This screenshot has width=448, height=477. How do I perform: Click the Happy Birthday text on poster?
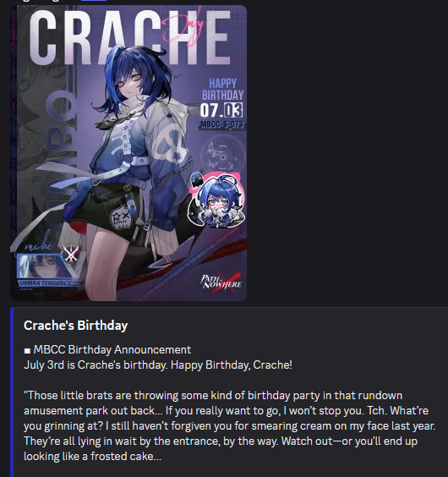[223, 89]
